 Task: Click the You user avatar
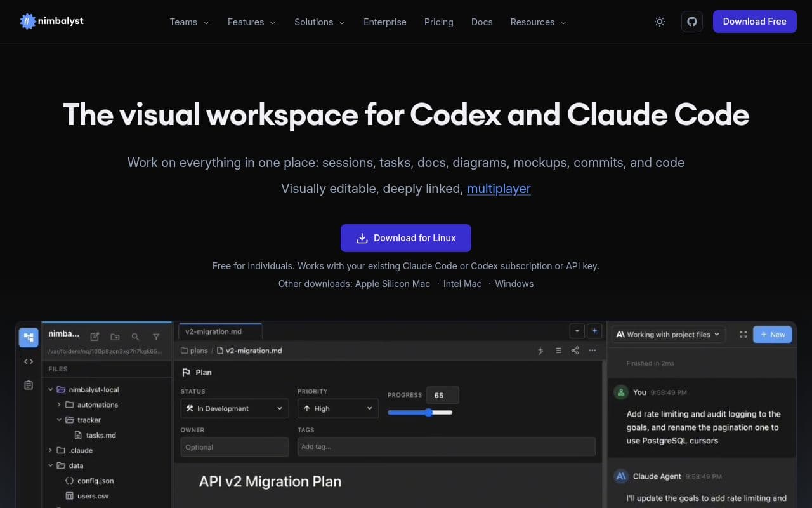[621, 392]
